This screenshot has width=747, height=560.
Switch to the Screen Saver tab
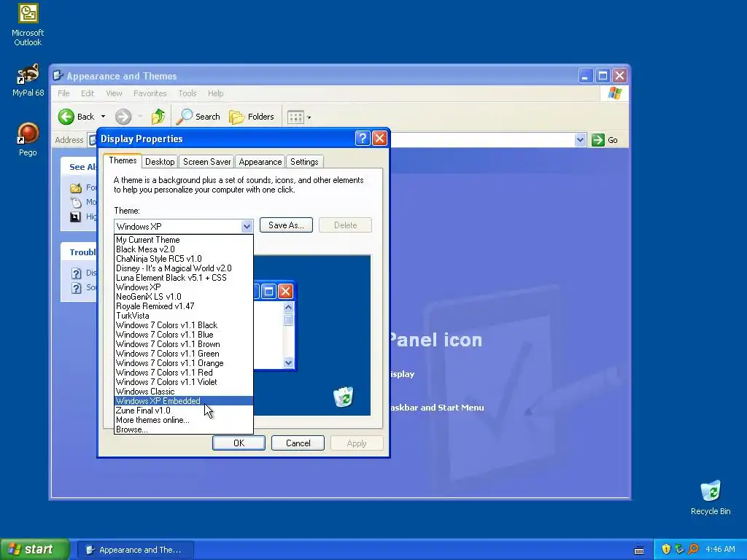point(206,162)
